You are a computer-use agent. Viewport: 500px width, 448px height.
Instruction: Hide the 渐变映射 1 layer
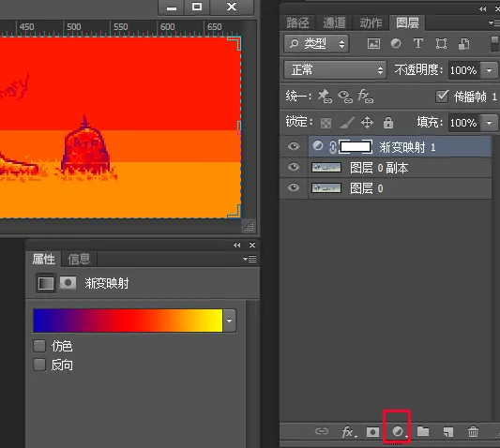click(x=294, y=146)
